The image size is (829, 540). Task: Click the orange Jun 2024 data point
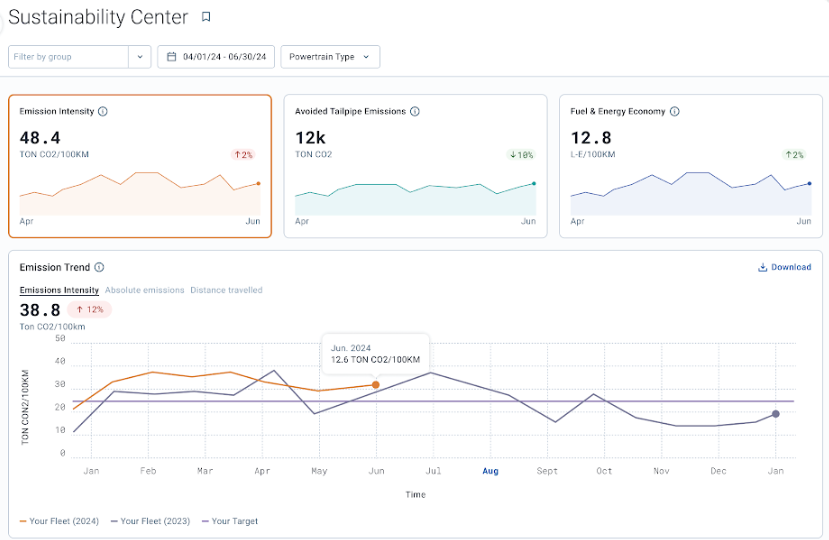point(375,385)
